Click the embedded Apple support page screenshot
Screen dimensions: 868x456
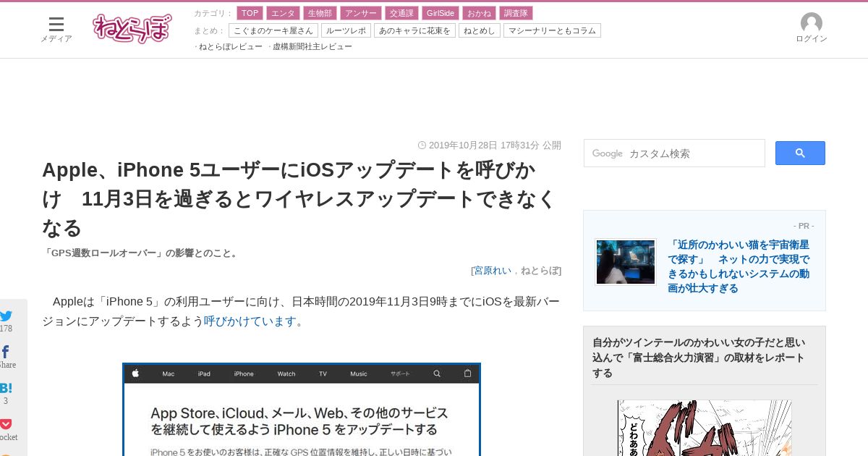click(x=302, y=410)
